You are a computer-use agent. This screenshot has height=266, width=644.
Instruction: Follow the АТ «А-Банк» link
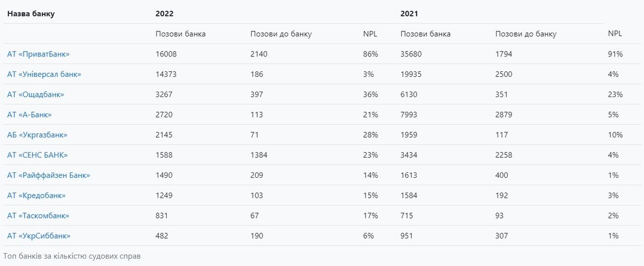[x=29, y=115]
